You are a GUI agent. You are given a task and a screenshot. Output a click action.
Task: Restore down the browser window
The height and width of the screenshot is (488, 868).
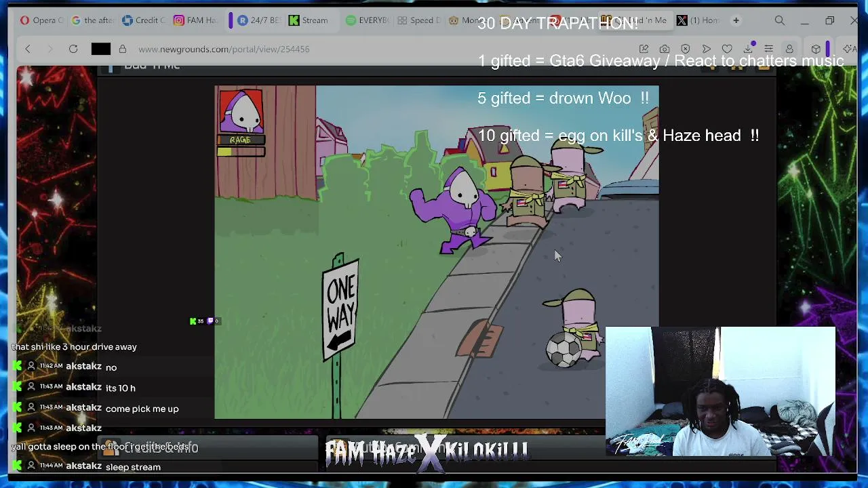tap(829, 21)
